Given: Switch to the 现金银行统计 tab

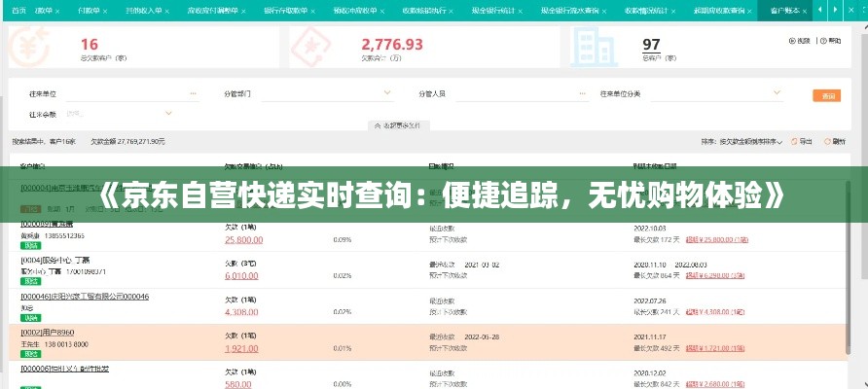Looking at the screenshot, I should pyautogui.click(x=493, y=11).
